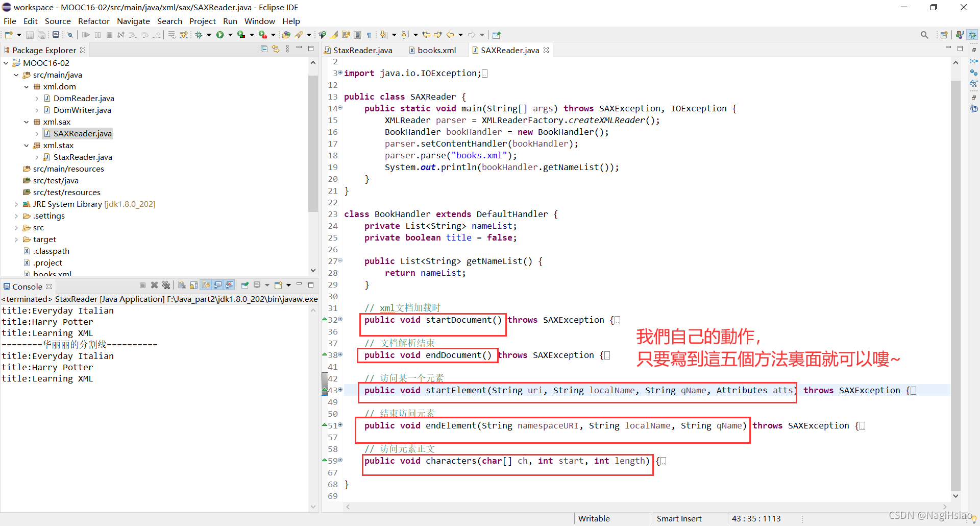Maximize the editor area

[960, 49]
